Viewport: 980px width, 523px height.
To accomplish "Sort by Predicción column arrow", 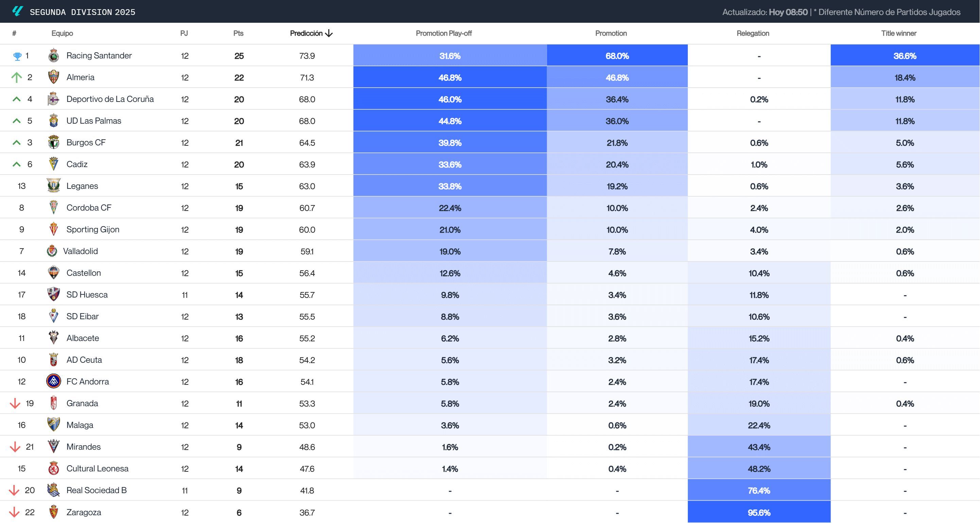I will click(x=329, y=33).
